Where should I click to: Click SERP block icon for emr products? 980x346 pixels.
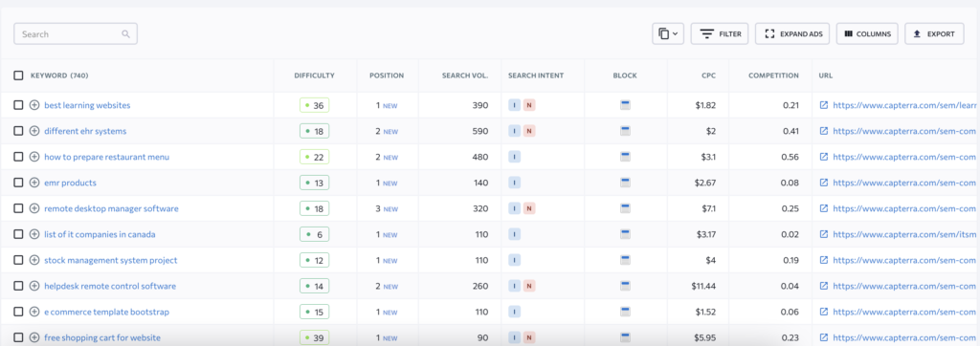[x=625, y=183]
